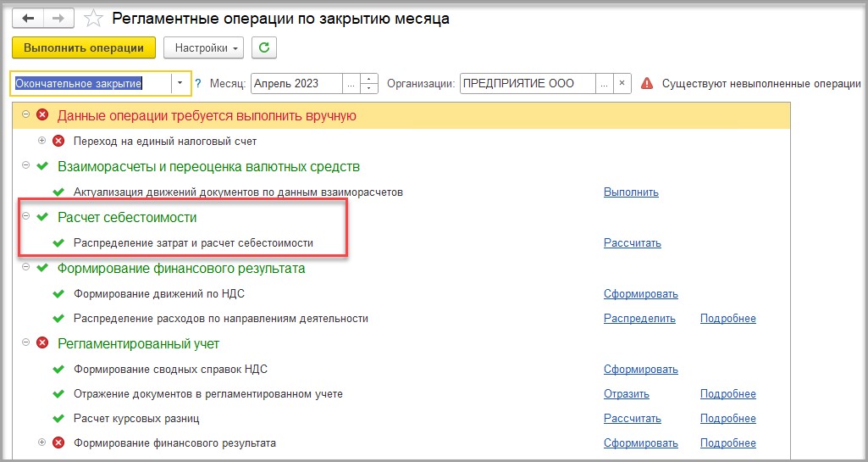Image resolution: width=868 pixels, height=462 pixels.
Task: Open 'Подробнее' in the last row
Action: (728, 443)
